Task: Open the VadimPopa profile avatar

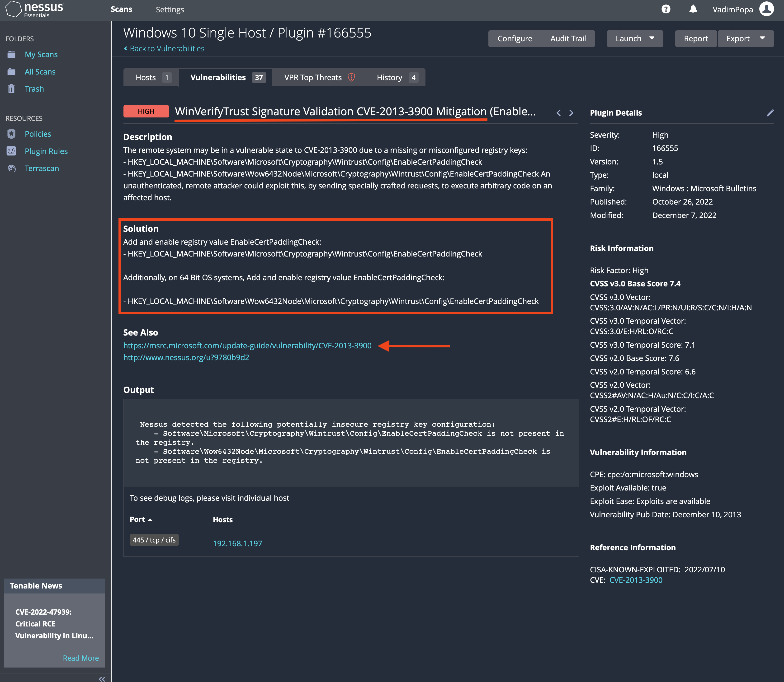Action: point(766,9)
